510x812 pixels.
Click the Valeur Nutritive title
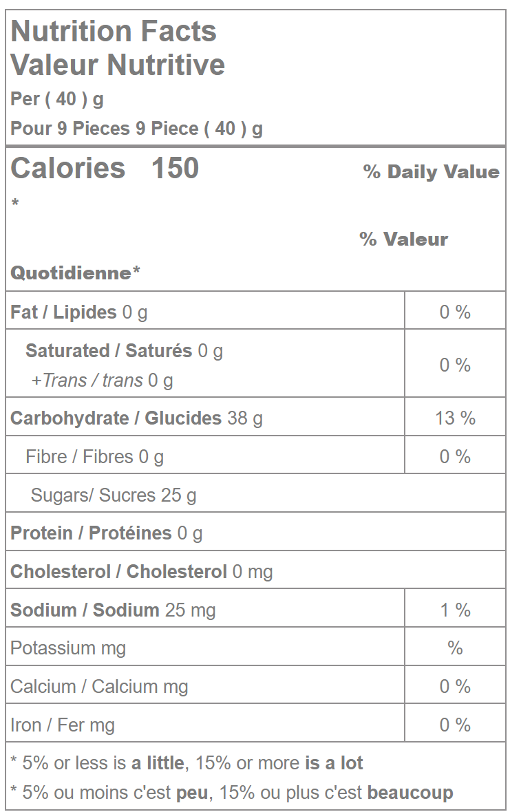(118, 65)
